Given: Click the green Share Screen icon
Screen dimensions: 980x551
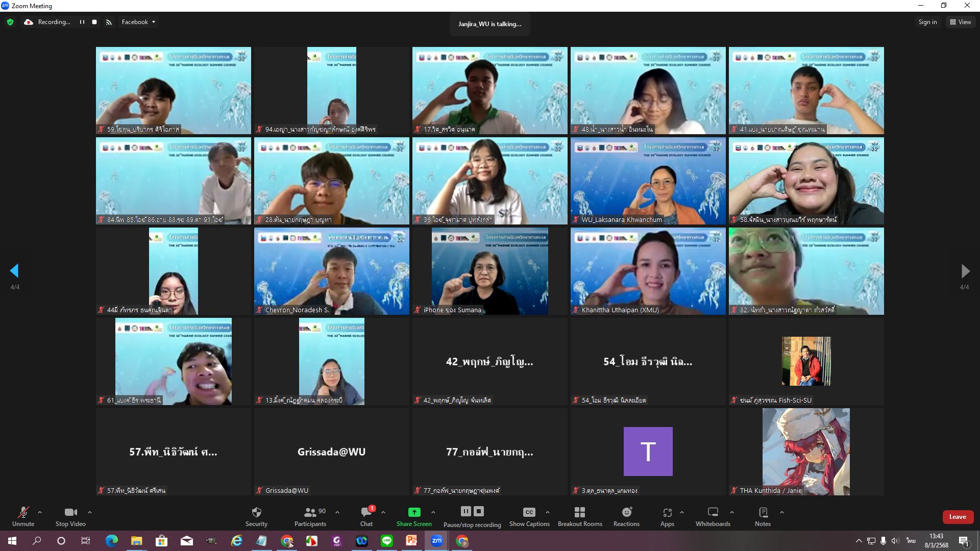Looking at the screenshot, I should pos(414,512).
